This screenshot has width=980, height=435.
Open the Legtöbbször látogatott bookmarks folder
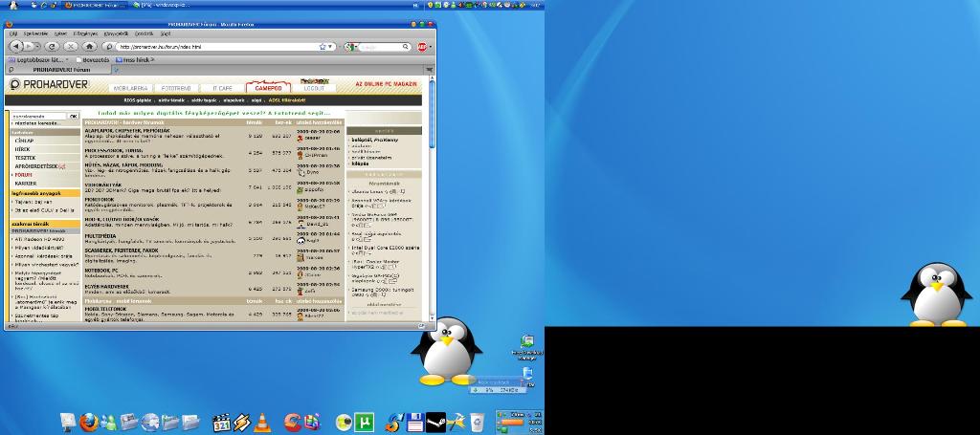(37, 60)
